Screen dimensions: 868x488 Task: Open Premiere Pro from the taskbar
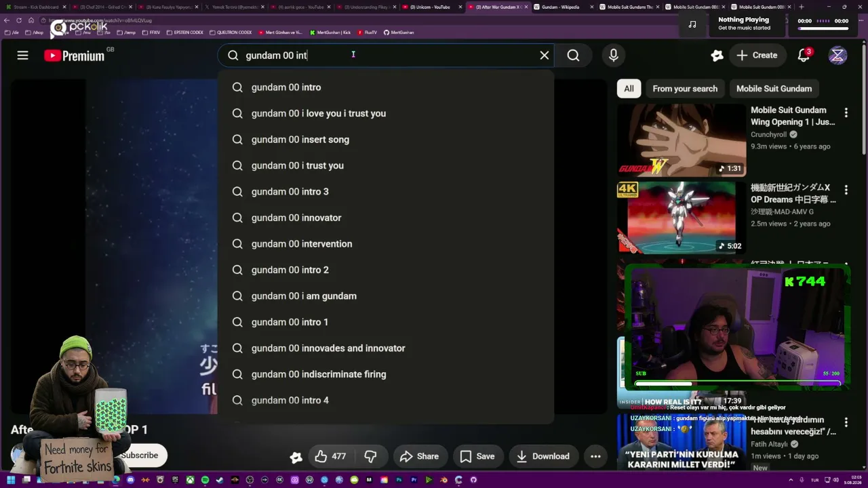[414, 480]
